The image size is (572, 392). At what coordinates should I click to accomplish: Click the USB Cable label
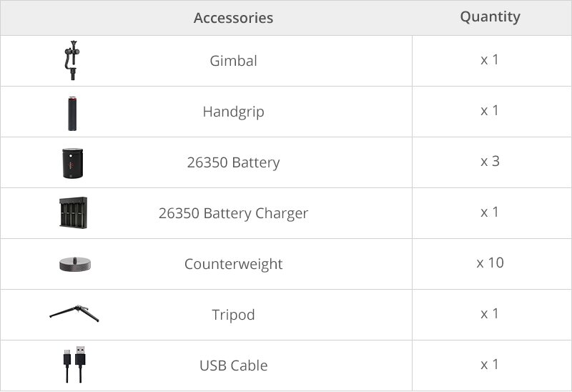[233, 366]
